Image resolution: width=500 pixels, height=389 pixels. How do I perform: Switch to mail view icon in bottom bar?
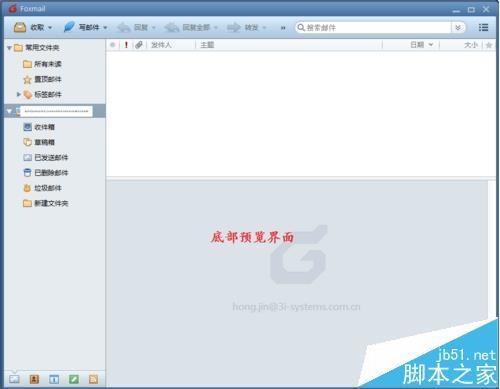[14, 379]
